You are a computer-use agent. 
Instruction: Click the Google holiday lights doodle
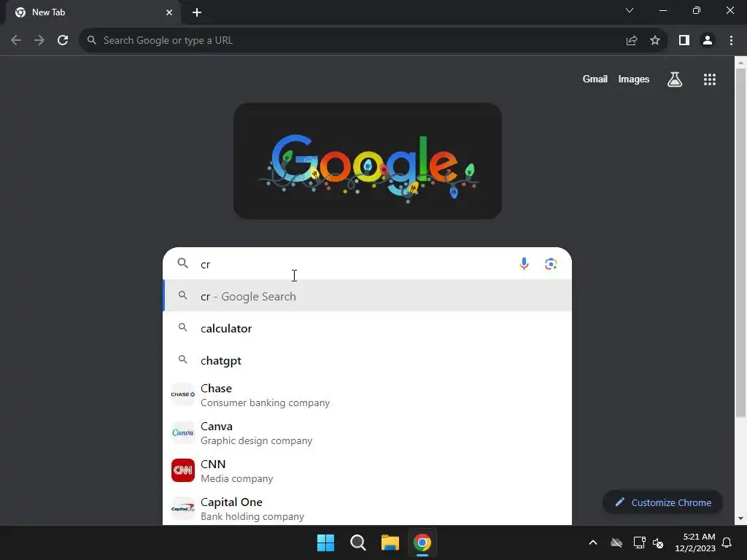point(368,161)
